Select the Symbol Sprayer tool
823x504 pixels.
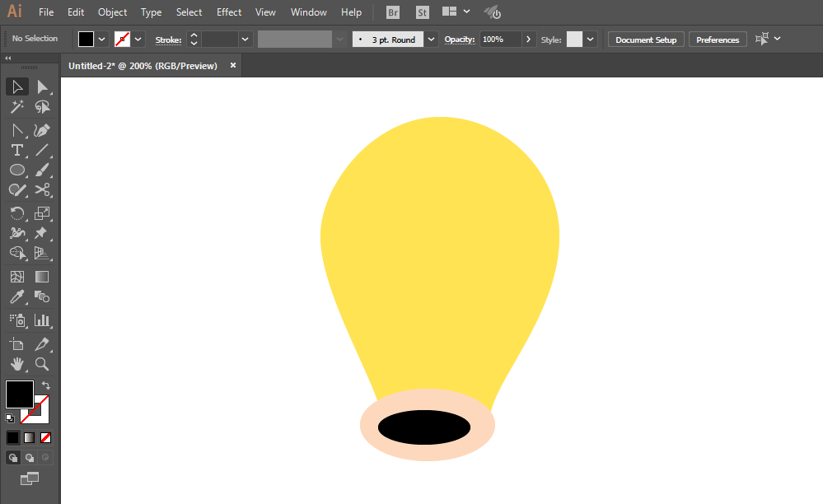pos(16,320)
